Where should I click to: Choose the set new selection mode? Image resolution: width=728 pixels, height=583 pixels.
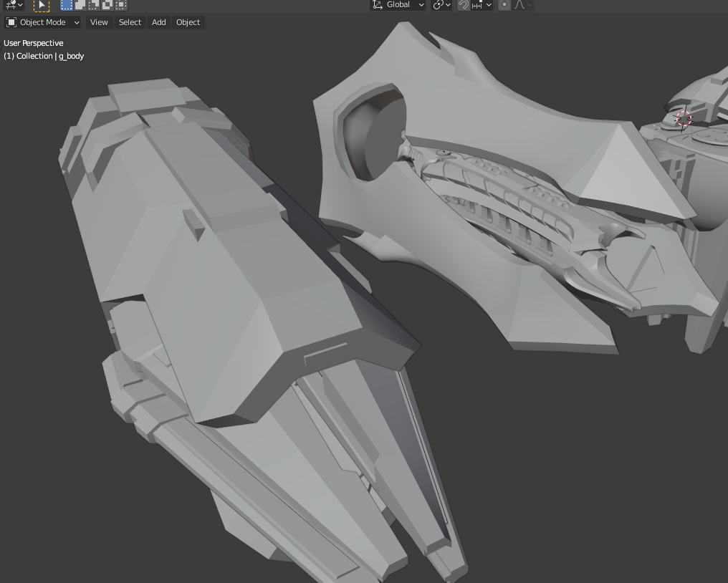click(67, 4)
